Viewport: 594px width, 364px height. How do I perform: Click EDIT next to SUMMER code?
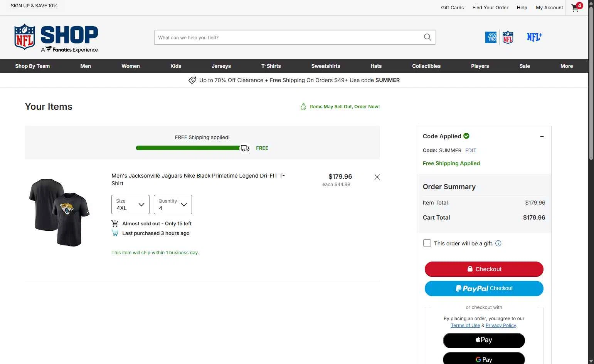tap(471, 151)
